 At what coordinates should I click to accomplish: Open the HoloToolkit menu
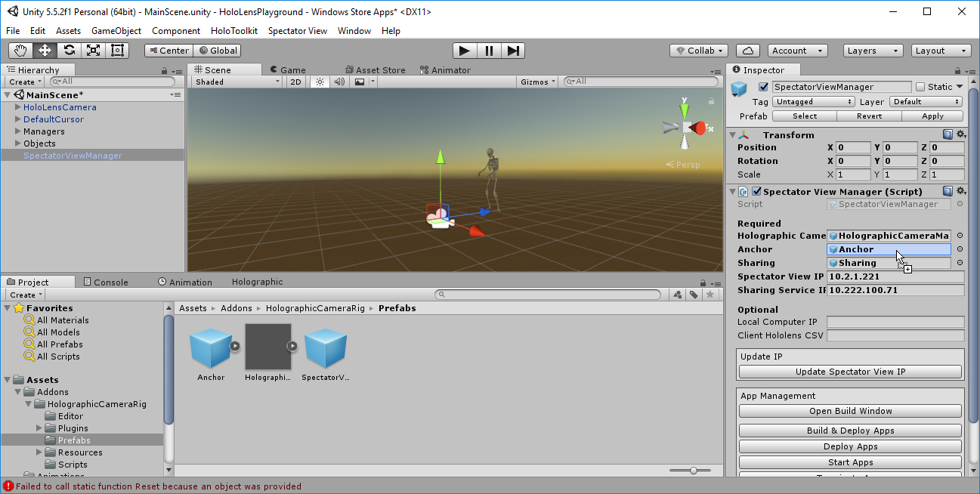point(234,31)
